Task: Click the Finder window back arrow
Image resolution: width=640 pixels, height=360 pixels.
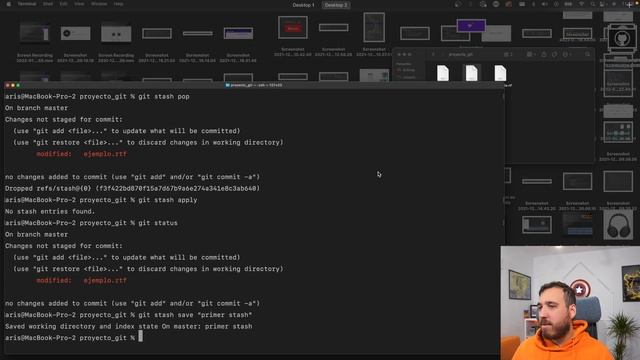Action: click(x=433, y=54)
